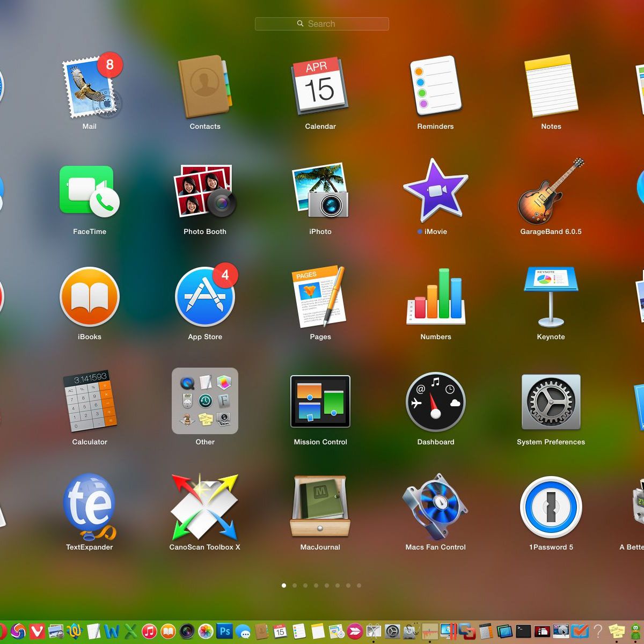This screenshot has height=644, width=644.
Task: Click the Launchpad search field
Action: [x=321, y=24]
